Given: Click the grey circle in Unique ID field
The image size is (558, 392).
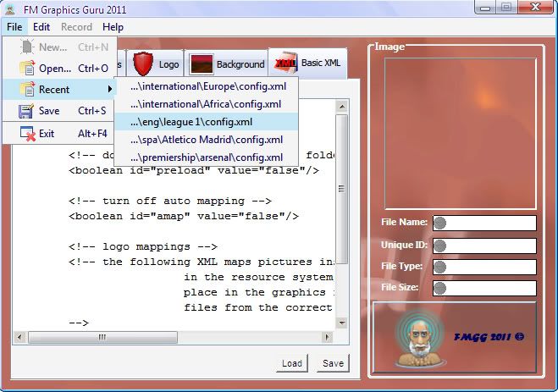Looking at the screenshot, I should coord(440,246).
